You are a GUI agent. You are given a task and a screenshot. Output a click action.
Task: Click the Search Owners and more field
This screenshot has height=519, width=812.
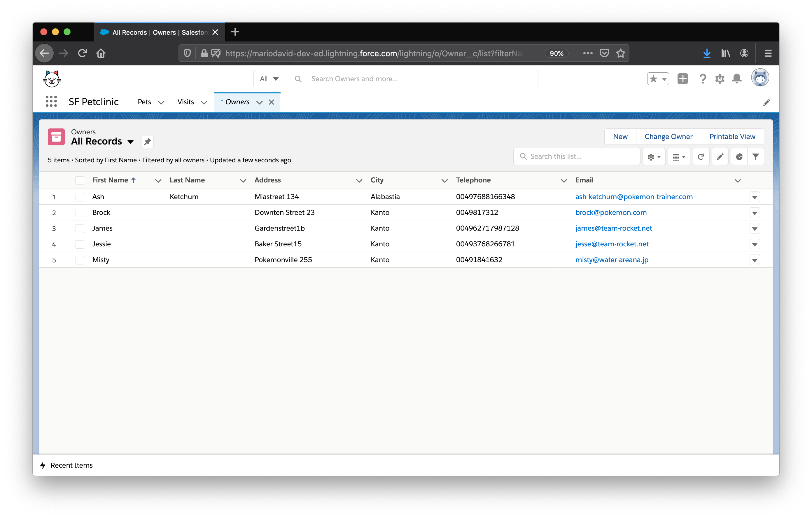coord(411,79)
